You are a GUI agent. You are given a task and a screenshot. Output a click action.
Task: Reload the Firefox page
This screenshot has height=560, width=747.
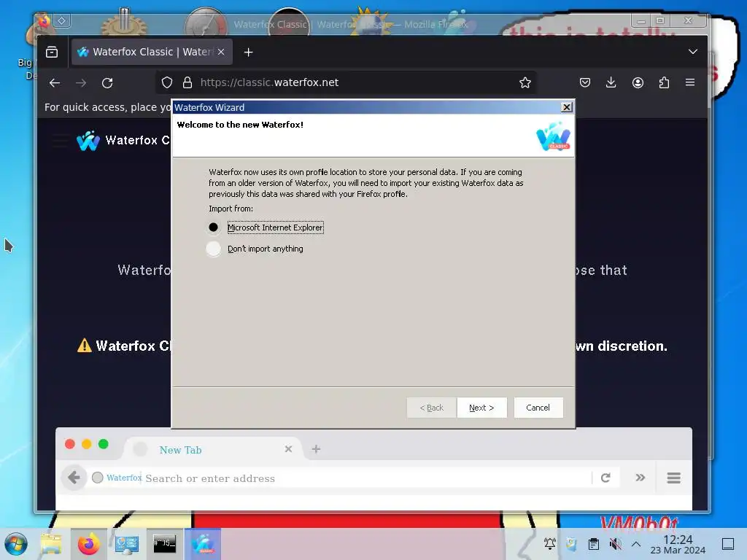(107, 83)
